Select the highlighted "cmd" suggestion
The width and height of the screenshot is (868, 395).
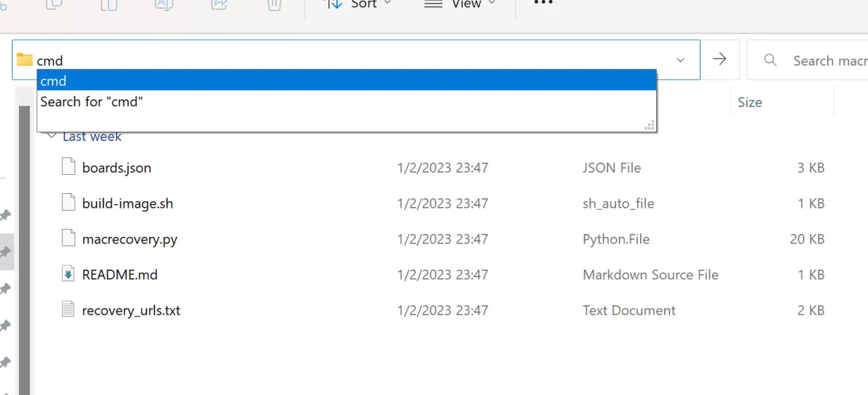pyautogui.click(x=347, y=80)
